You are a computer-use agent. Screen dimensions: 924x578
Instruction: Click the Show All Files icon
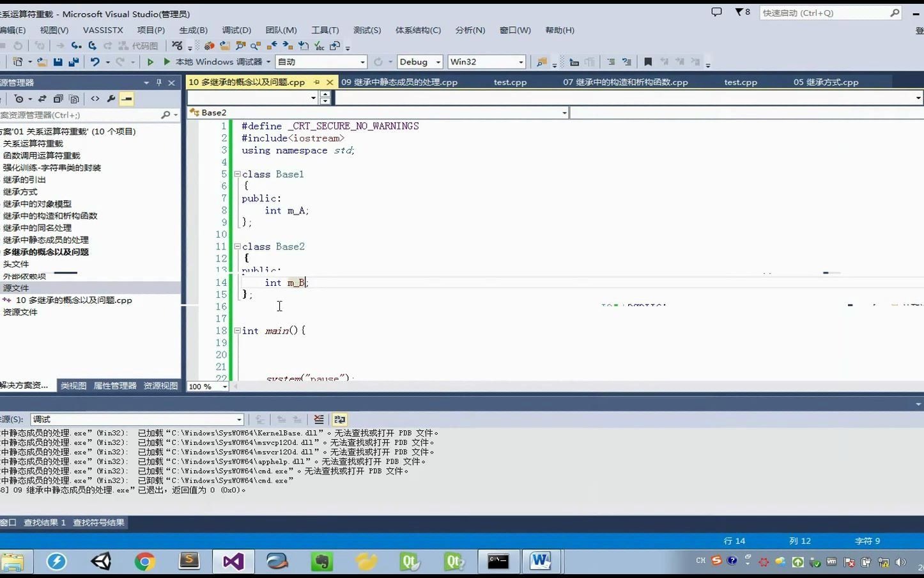coord(74,99)
